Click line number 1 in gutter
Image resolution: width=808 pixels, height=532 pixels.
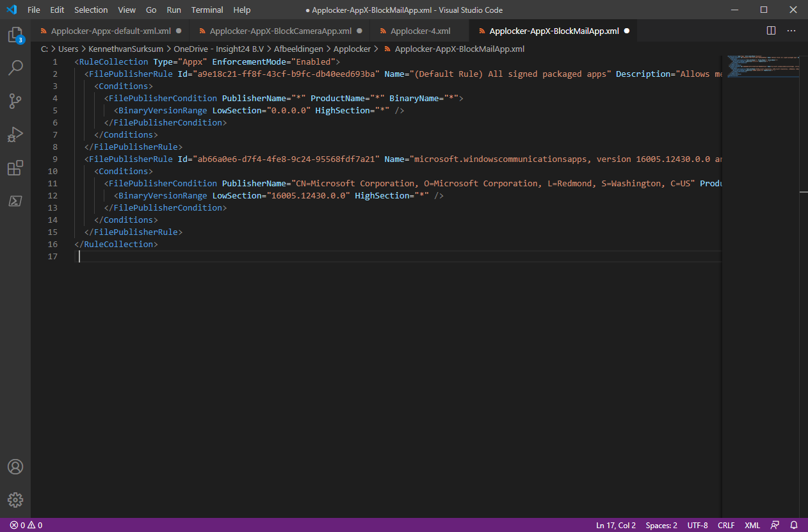[x=55, y=61]
